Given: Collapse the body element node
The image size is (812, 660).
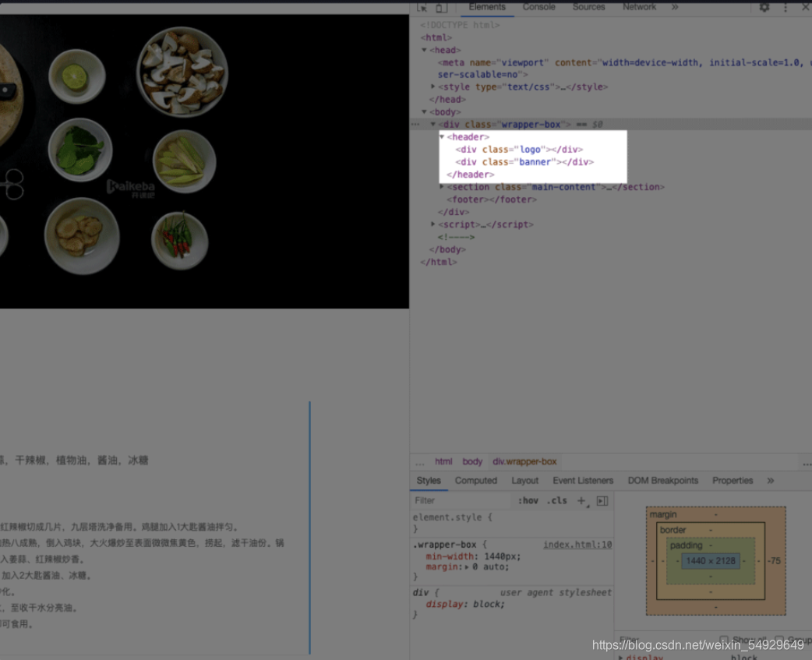Looking at the screenshot, I should pos(424,111).
